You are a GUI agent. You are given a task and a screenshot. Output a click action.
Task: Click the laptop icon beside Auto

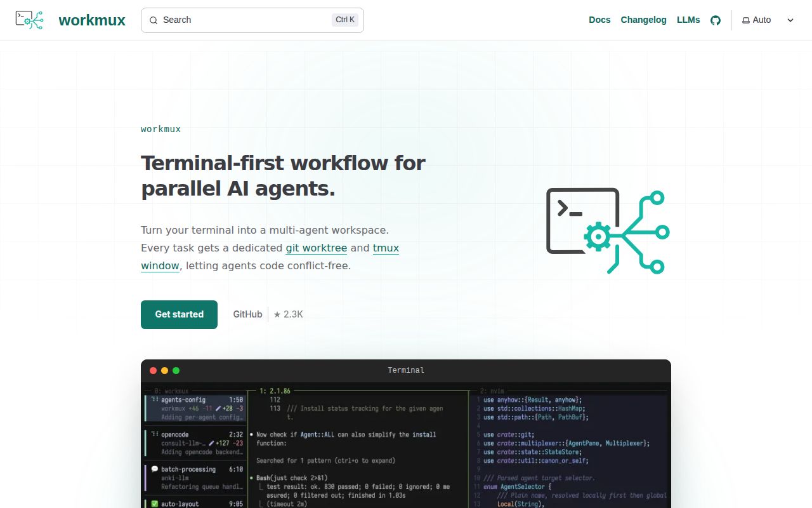point(746,20)
